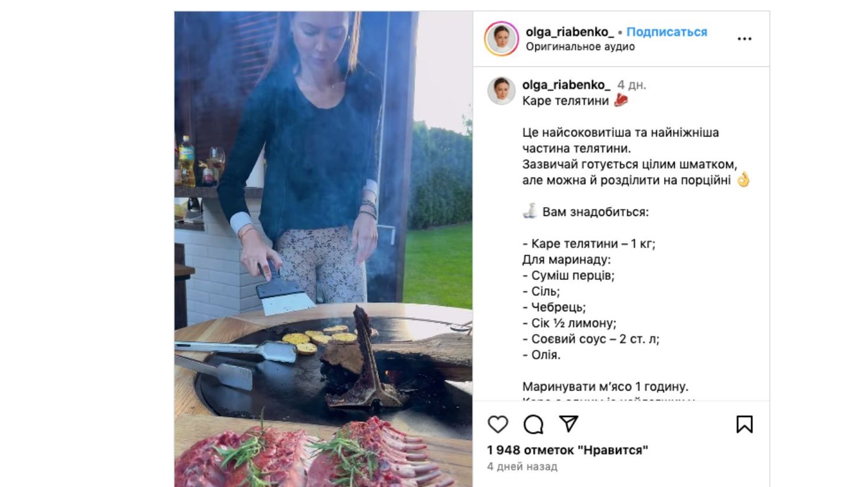Click the OK hand emoji in caption

coord(743,180)
